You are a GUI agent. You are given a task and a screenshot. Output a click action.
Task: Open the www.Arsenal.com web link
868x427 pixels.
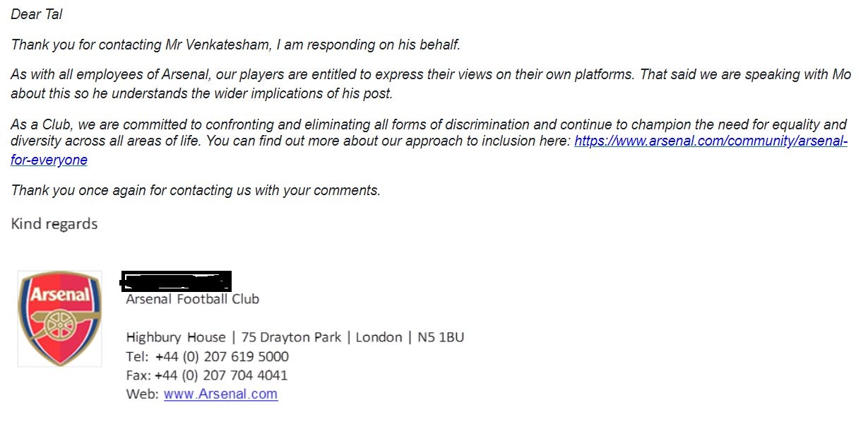point(220,394)
